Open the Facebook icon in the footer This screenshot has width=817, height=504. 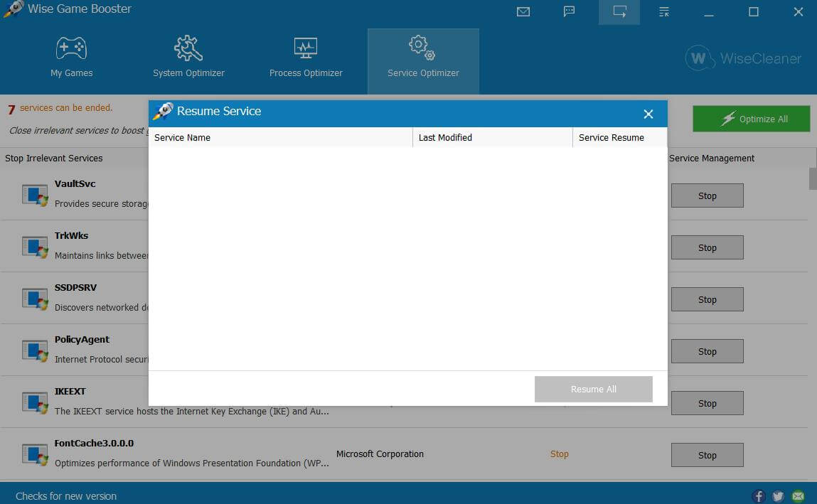pyautogui.click(x=759, y=496)
